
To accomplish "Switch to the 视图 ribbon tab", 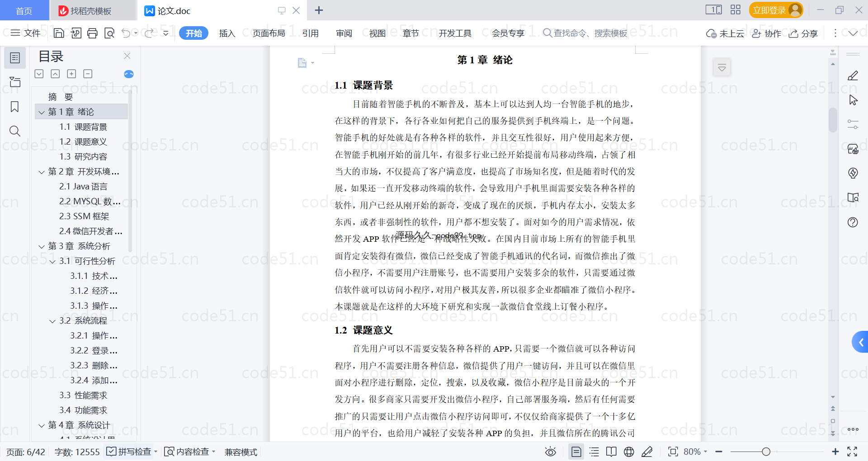I will click(x=377, y=33).
